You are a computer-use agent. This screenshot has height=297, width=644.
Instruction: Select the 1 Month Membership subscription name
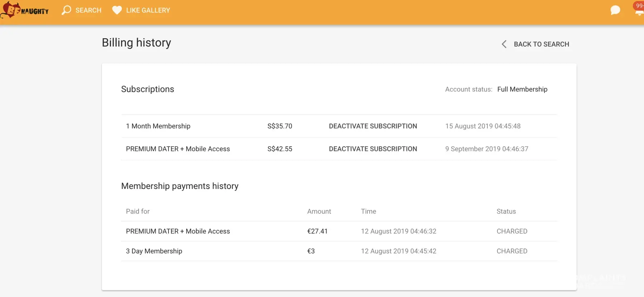(158, 126)
